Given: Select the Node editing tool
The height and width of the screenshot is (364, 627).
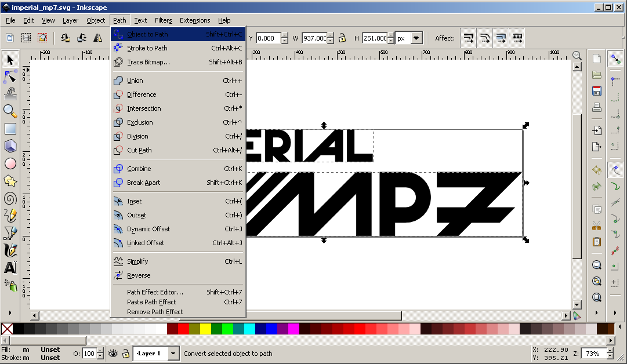Looking at the screenshot, I should point(10,76).
